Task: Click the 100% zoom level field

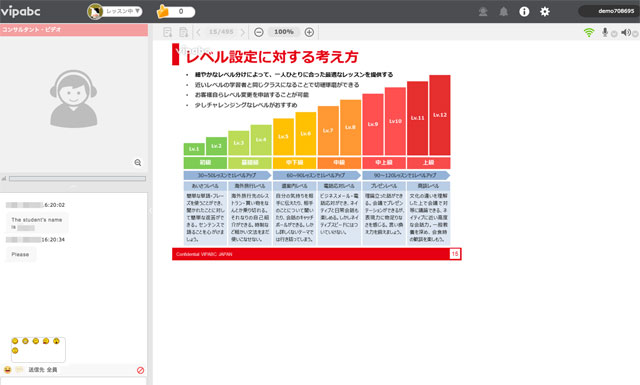Action: pos(284,32)
